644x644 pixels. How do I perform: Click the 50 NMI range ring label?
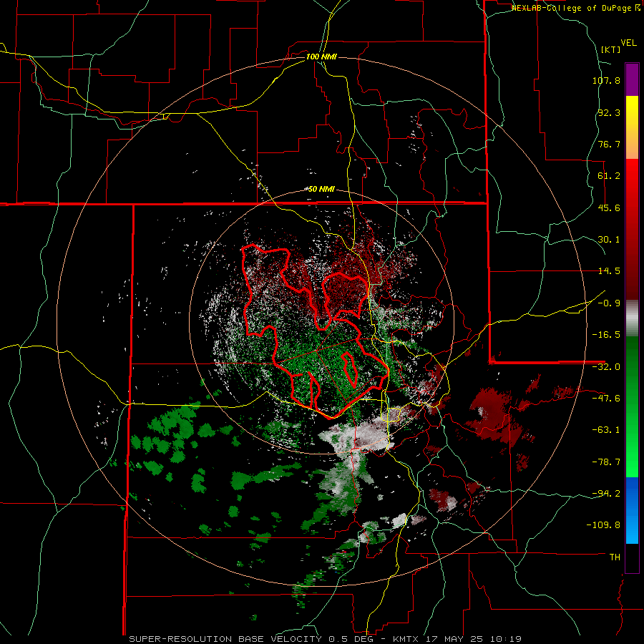pyautogui.click(x=321, y=190)
